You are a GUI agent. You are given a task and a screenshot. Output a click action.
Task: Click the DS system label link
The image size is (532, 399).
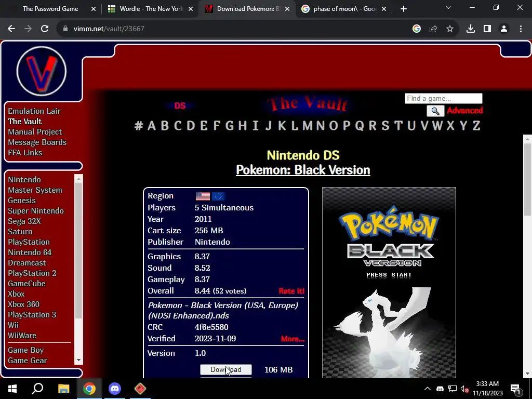tap(180, 106)
